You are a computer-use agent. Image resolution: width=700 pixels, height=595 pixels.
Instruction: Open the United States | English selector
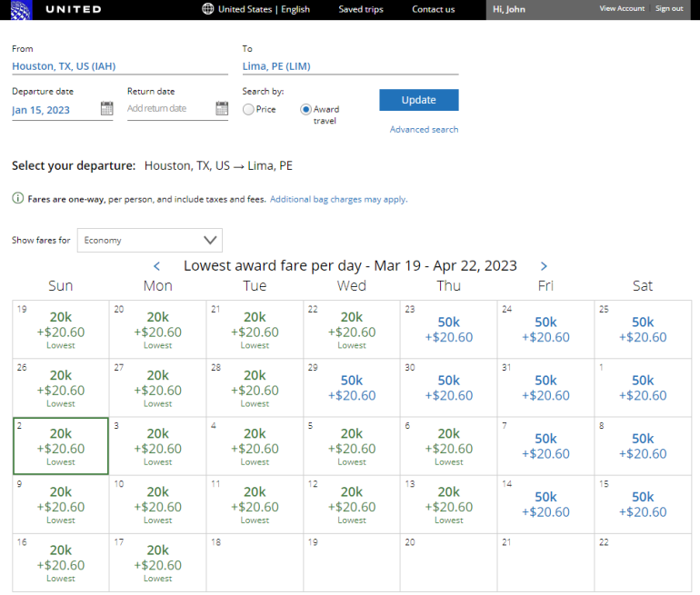pos(264,9)
